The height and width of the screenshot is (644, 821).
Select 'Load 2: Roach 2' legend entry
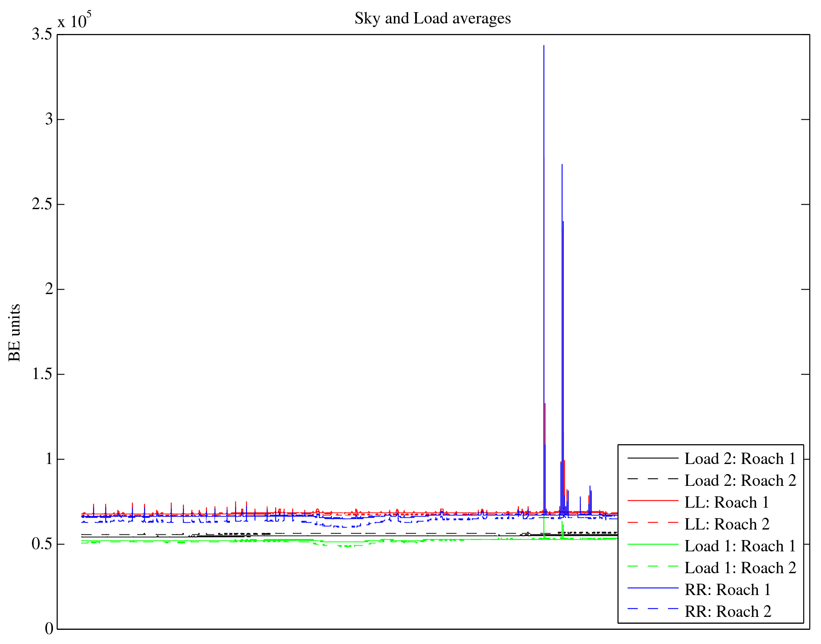tap(740, 481)
